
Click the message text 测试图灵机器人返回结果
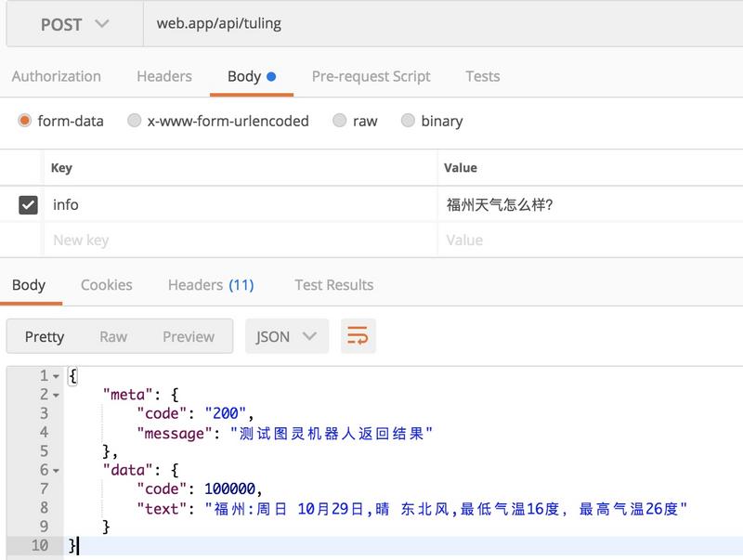click(x=332, y=433)
